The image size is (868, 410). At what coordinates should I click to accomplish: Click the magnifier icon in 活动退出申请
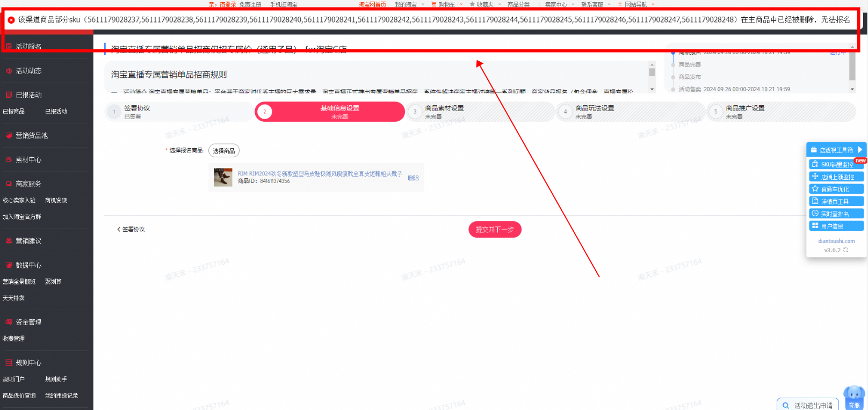tap(786, 406)
